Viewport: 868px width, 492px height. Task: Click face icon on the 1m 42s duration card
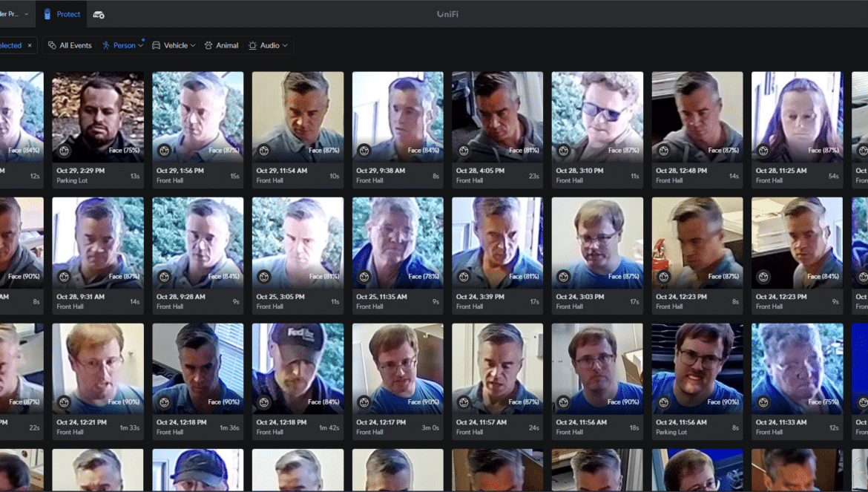point(264,402)
